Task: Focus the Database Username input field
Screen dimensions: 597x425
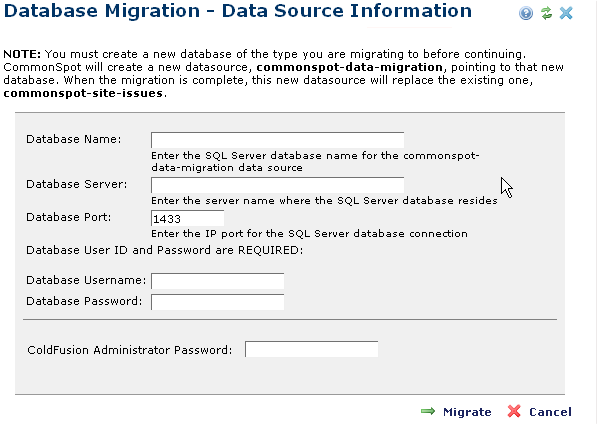Action: click(217, 281)
